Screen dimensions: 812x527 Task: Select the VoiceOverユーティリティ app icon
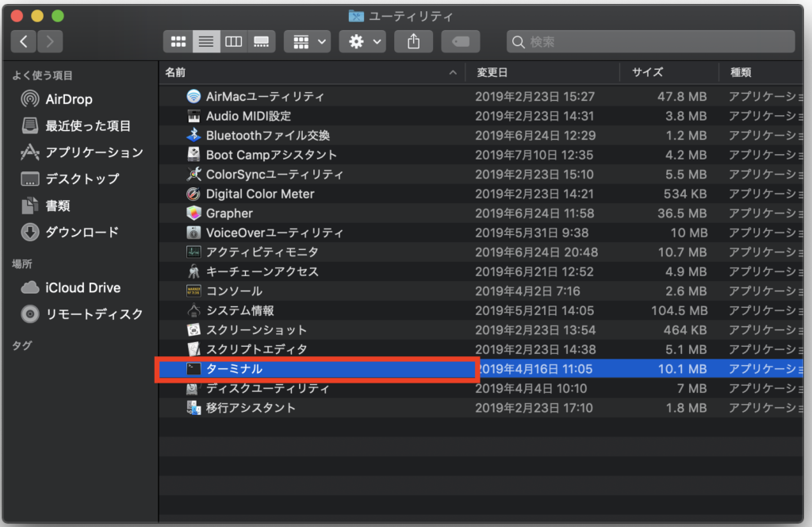click(x=193, y=233)
